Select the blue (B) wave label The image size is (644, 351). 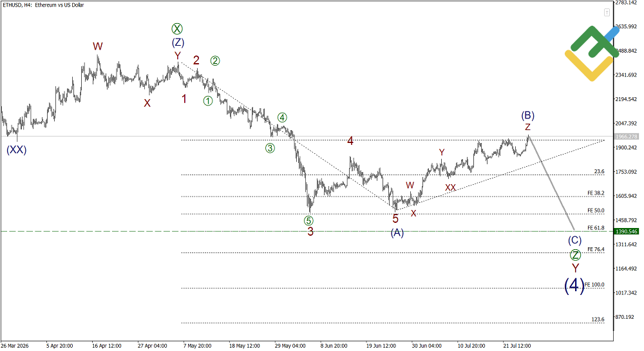pos(528,115)
